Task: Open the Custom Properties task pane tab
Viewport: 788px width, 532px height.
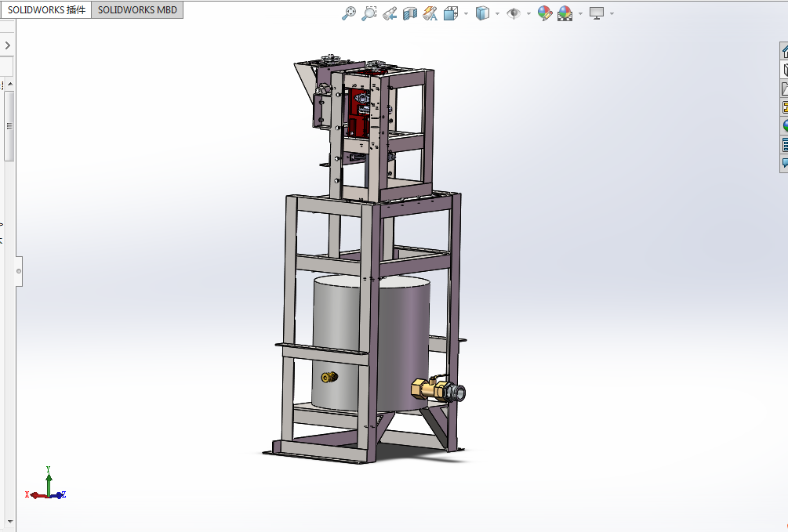Action: 785,145
